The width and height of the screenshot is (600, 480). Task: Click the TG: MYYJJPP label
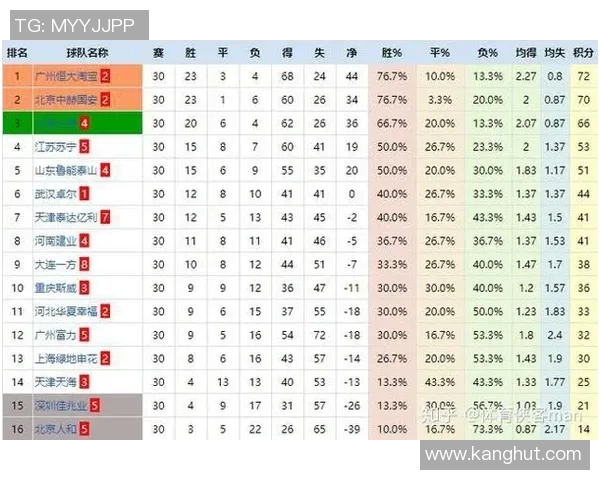point(77,24)
